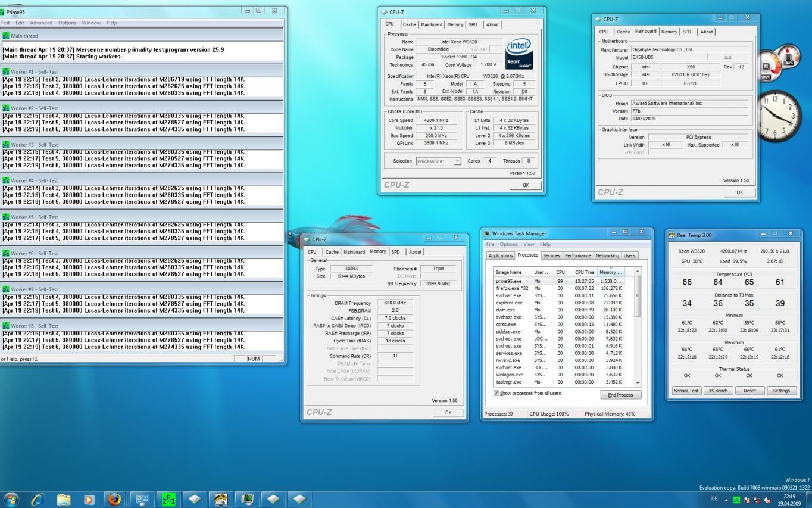Open the Windows Explorer folder icon
812x508 pixels.
pyautogui.click(x=63, y=499)
